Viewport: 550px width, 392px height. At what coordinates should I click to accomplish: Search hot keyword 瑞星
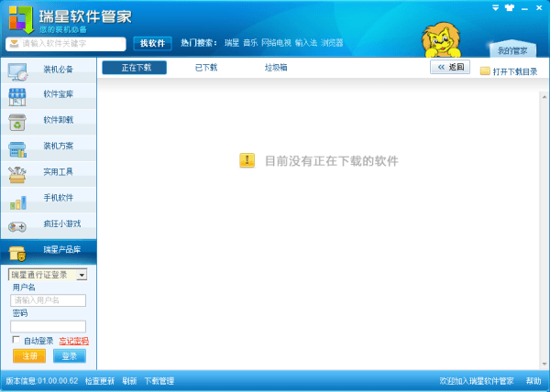(x=232, y=43)
